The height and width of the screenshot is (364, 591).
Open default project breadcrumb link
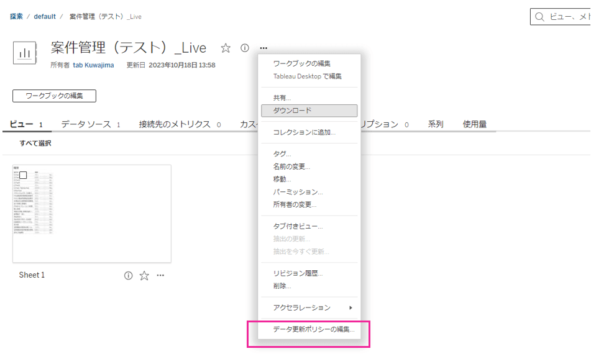(45, 17)
